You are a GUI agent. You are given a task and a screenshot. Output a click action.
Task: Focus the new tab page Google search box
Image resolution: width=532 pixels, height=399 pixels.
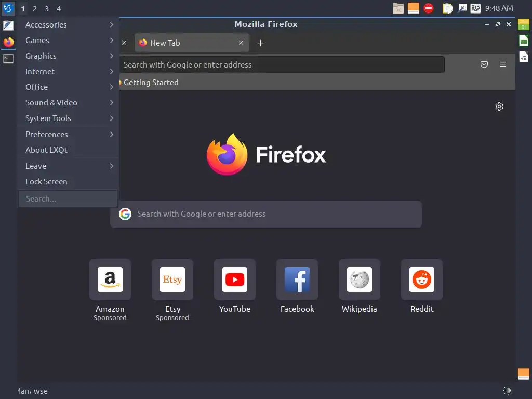click(x=266, y=214)
